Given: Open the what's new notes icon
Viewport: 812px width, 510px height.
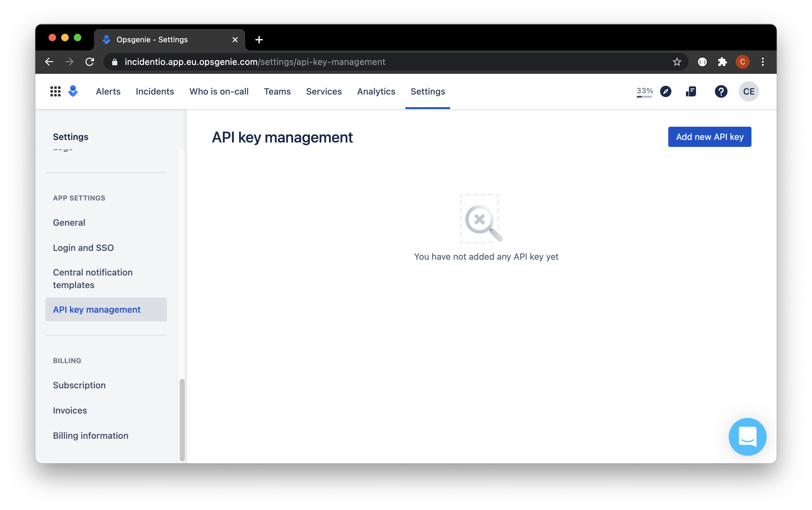Looking at the screenshot, I should 691,91.
